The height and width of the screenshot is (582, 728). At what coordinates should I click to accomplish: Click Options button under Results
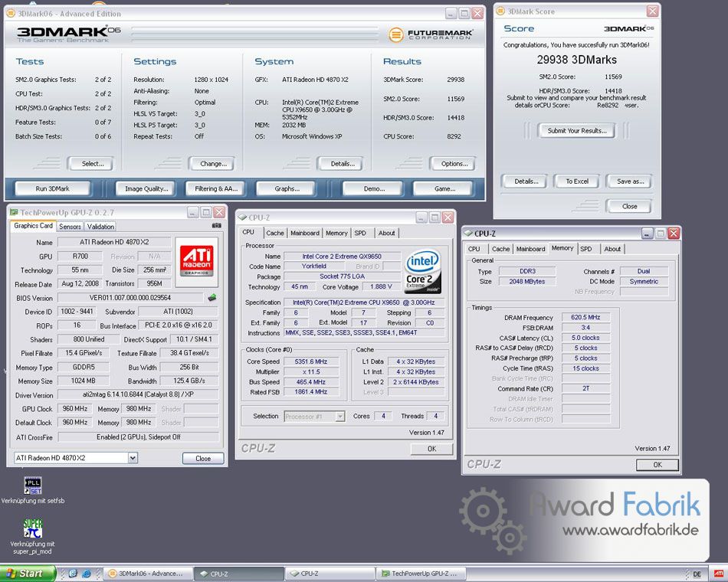tap(454, 163)
